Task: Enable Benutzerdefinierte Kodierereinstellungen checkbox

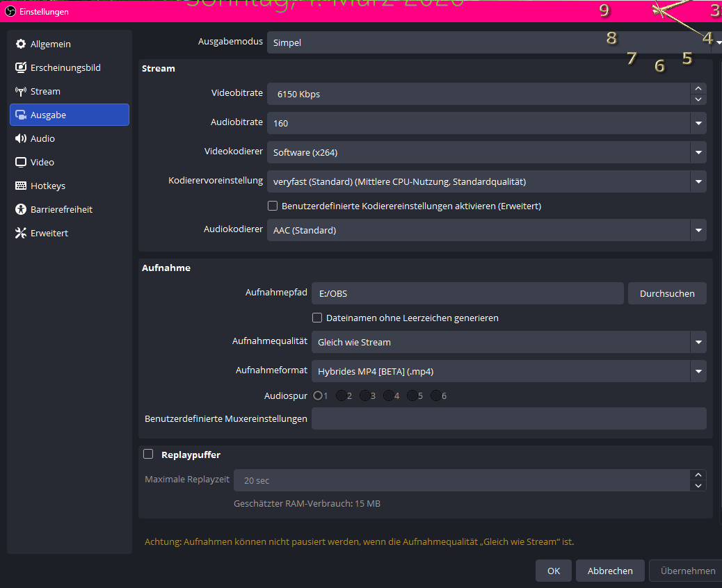Action: coord(273,206)
